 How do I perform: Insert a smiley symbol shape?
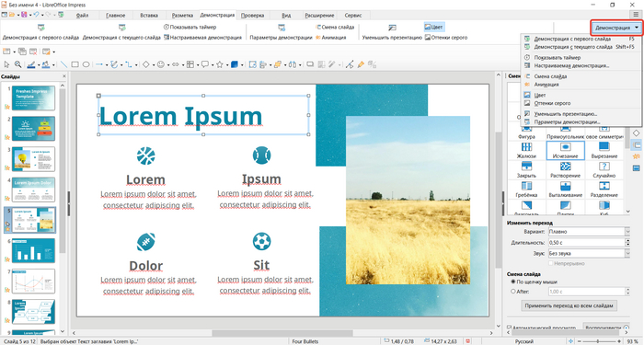coord(161,64)
